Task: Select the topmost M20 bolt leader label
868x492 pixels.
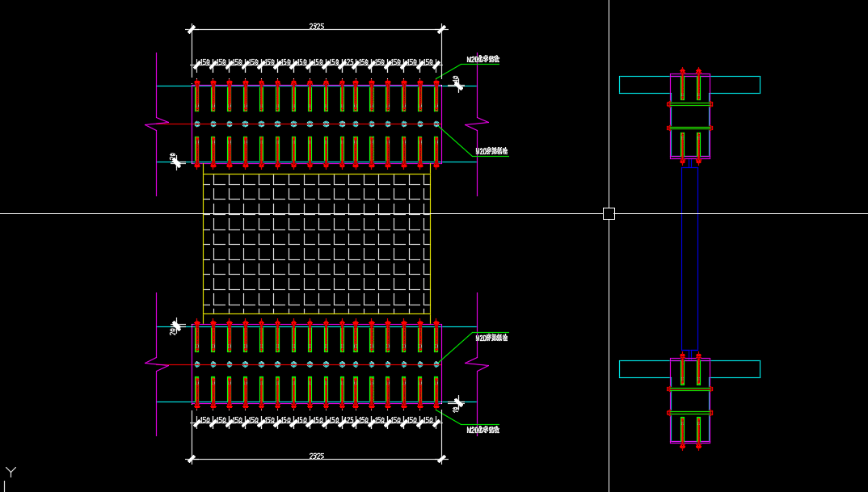Action: (482, 59)
